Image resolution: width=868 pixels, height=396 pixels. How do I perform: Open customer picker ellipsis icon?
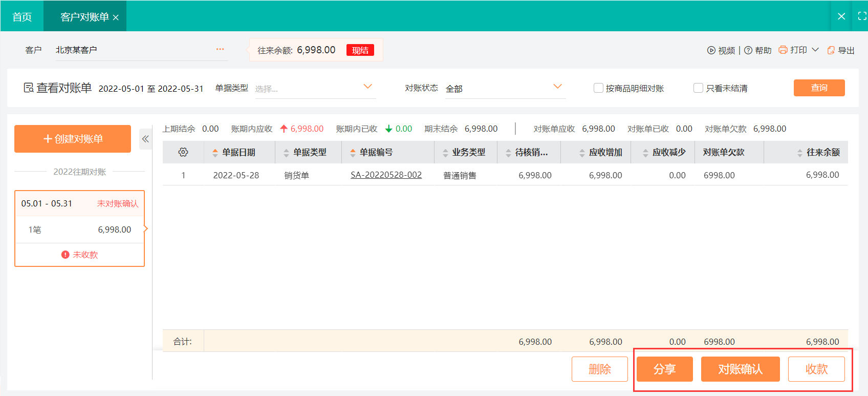(220, 49)
